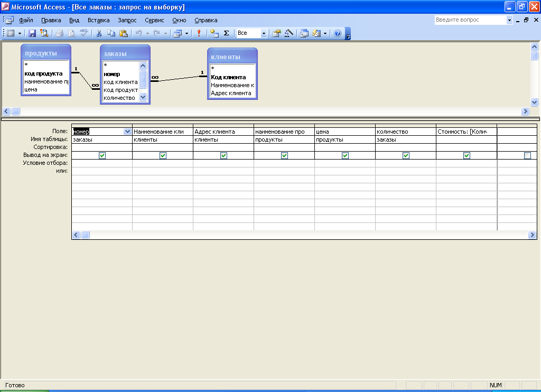
Task: Click the Show Table icon
Action: pyautogui.click(x=214, y=33)
